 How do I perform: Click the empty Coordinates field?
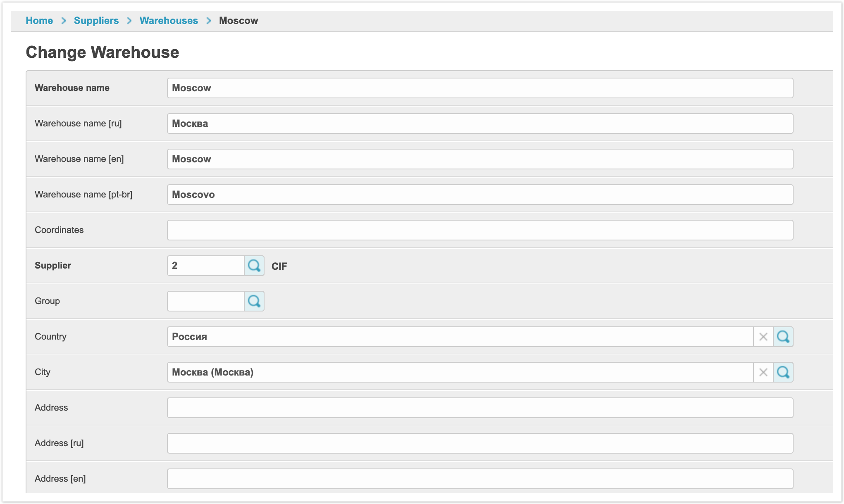pyautogui.click(x=479, y=230)
